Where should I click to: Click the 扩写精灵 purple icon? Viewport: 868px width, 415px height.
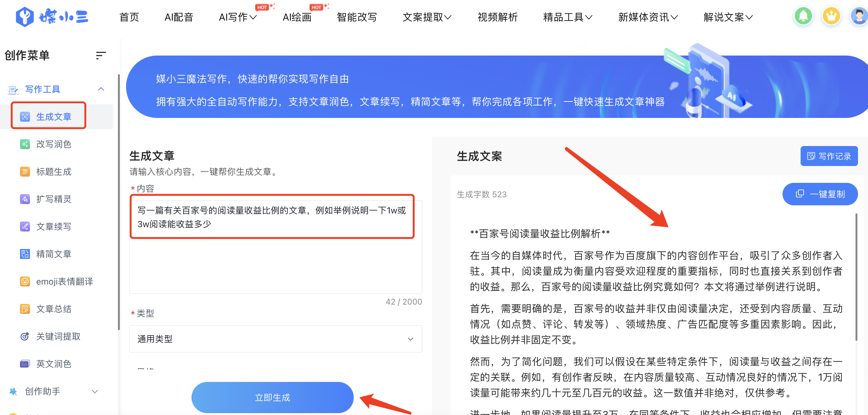tap(25, 199)
